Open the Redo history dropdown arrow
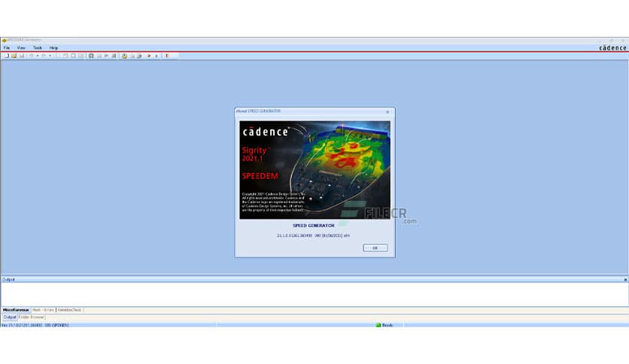Image resolution: width=629 pixels, height=364 pixels. [x=50, y=56]
